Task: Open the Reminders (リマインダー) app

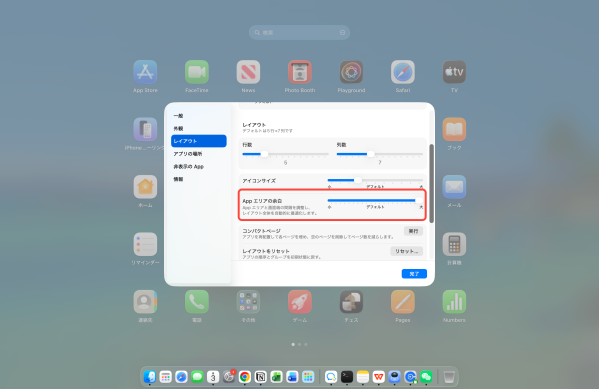Action: [145, 244]
